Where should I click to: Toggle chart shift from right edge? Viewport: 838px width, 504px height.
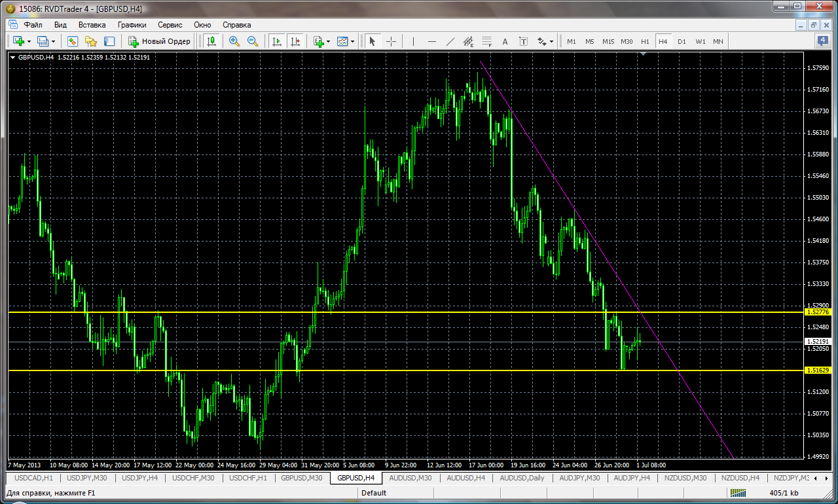(295, 41)
